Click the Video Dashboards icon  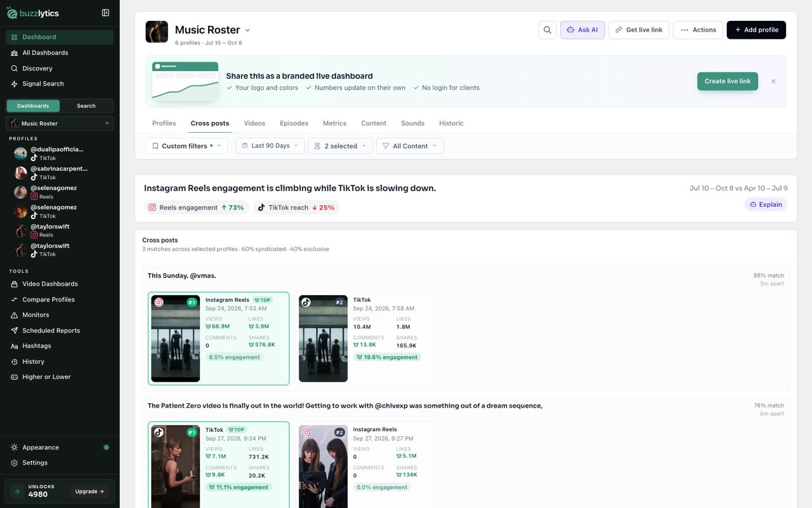coord(15,284)
